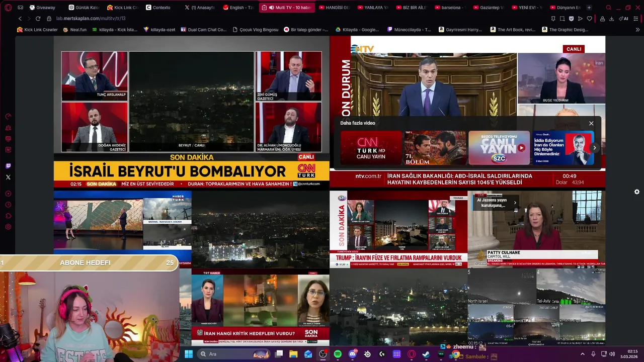Open Spotify from the taskbar
The width and height of the screenshot is (644, 362).
(338, 354)
